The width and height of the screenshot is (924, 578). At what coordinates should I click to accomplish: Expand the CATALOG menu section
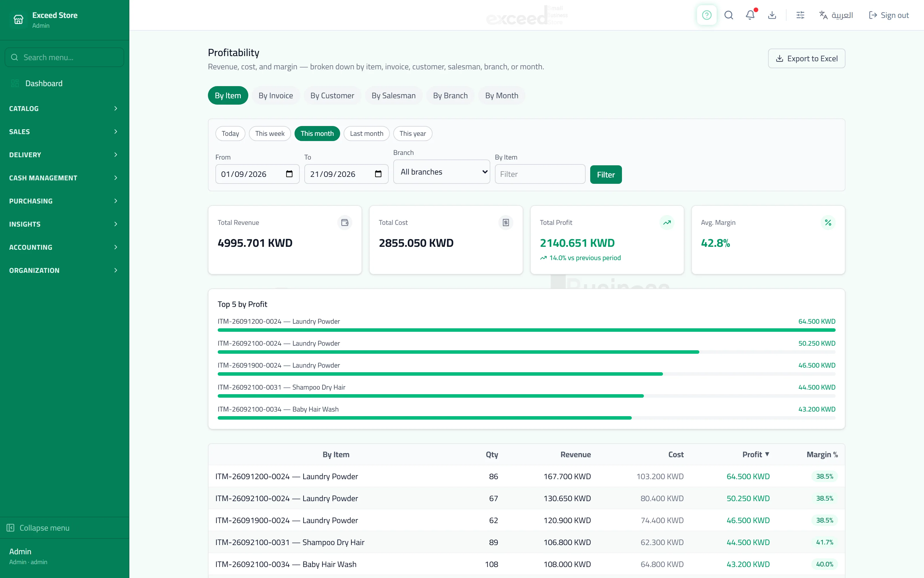64,109
